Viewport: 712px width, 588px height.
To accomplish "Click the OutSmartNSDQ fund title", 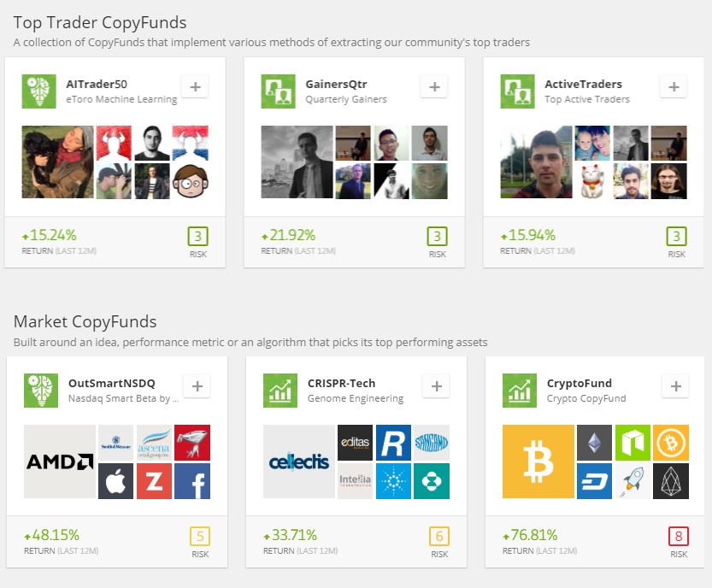I will (112, 383).
